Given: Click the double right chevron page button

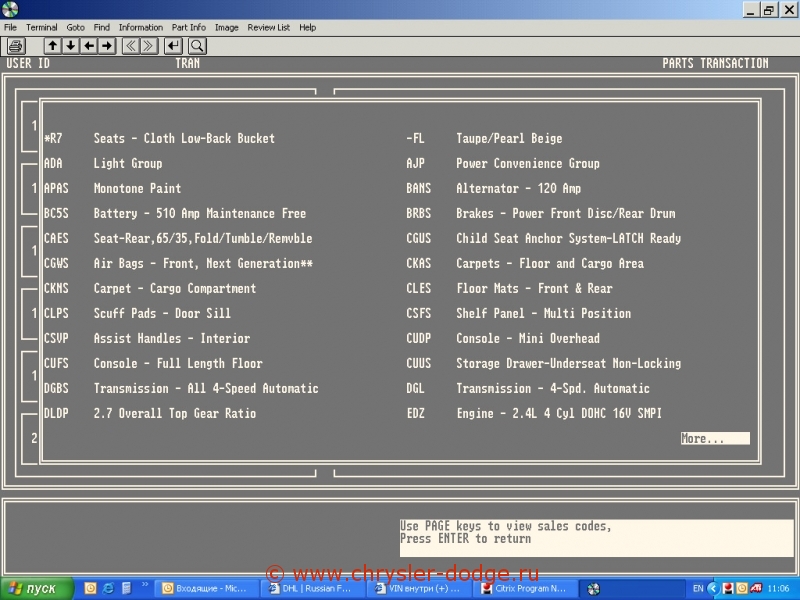Looking at the screenshot, I should click(148, 46).
